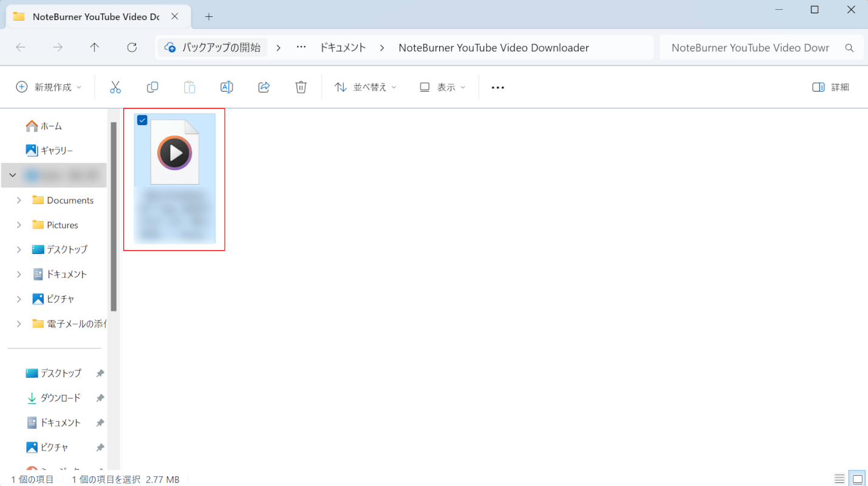Expand the ドキュメント tree node
868x486 pixels.
19,274
